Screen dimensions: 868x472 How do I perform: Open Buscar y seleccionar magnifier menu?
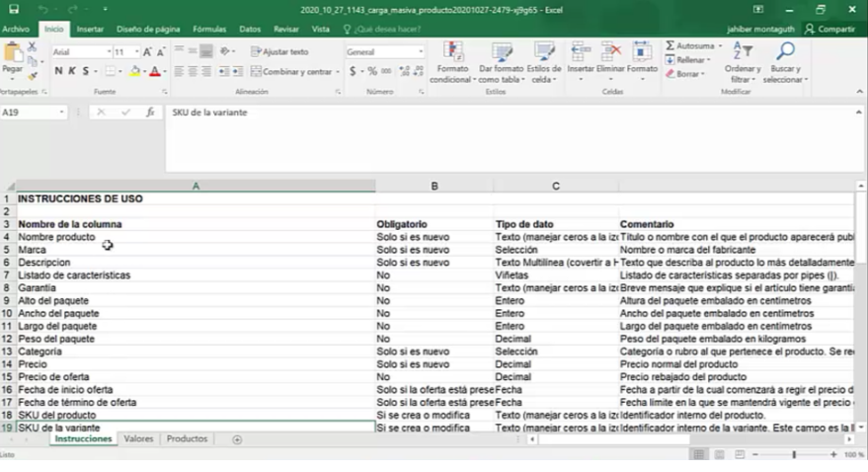coord(785,62)
